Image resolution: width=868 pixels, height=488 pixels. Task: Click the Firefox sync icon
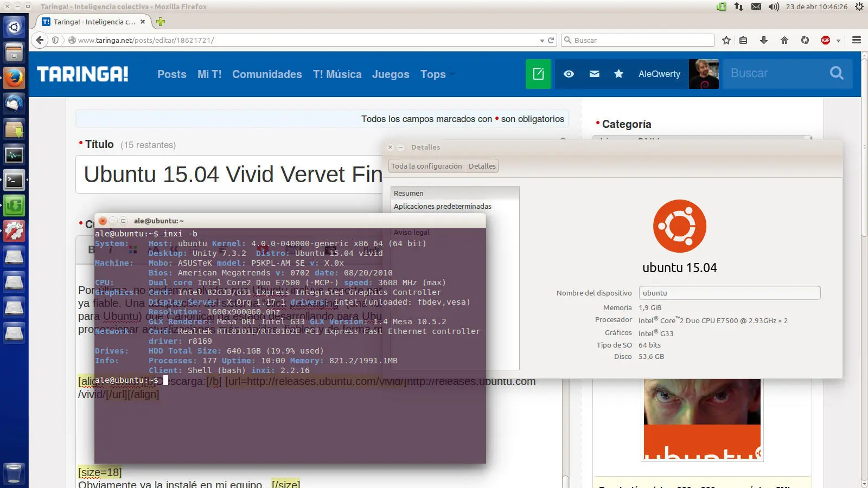point(805,40)
